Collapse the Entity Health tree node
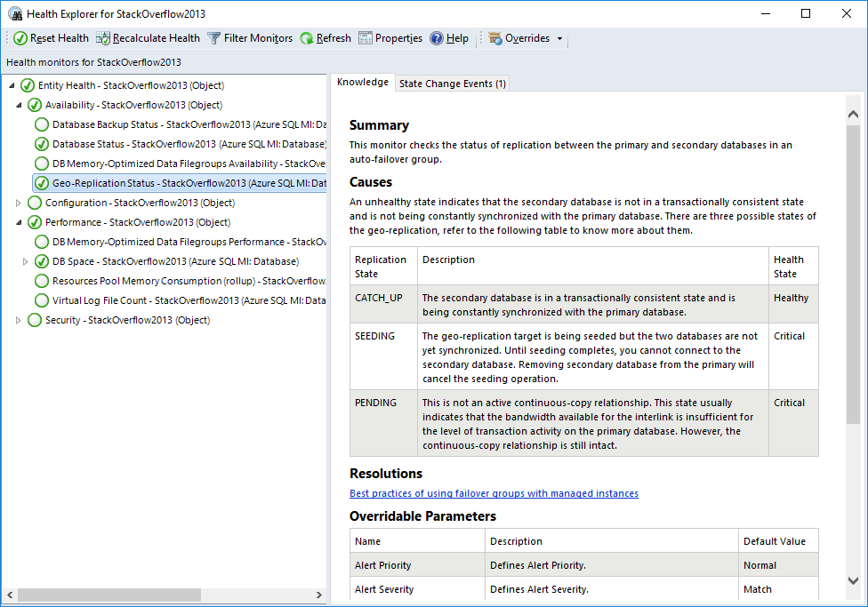This screenshot has width=868, height=607. pos(12,86)
